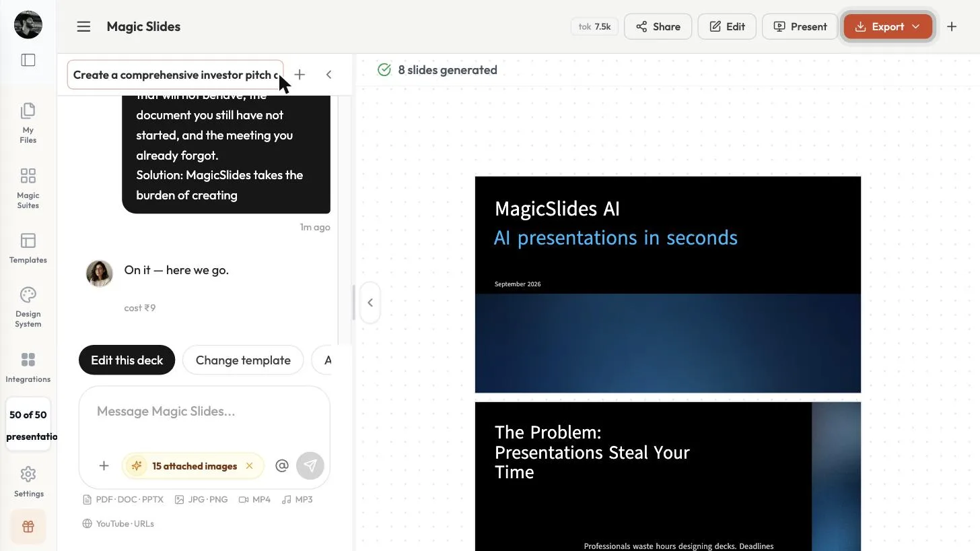Click the PDF·DOC·PPTX file type label

[123, 499]
